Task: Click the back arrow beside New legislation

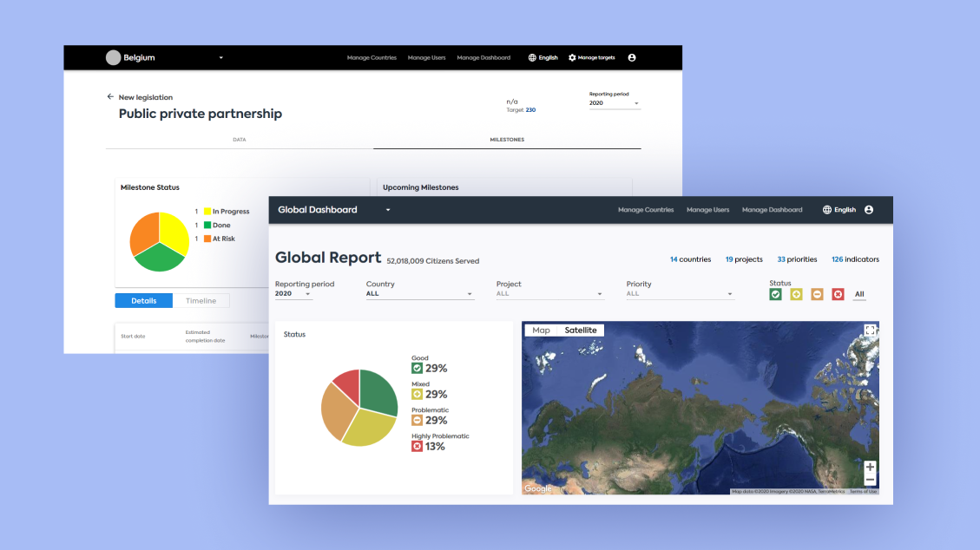Action: pos(110,97)
